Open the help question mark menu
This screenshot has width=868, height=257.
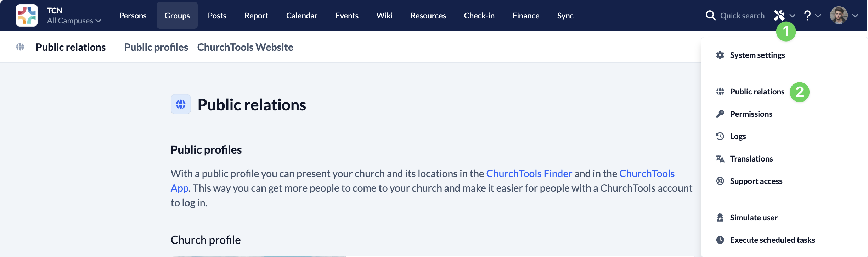pyautogui.click(x=807, y=15)
